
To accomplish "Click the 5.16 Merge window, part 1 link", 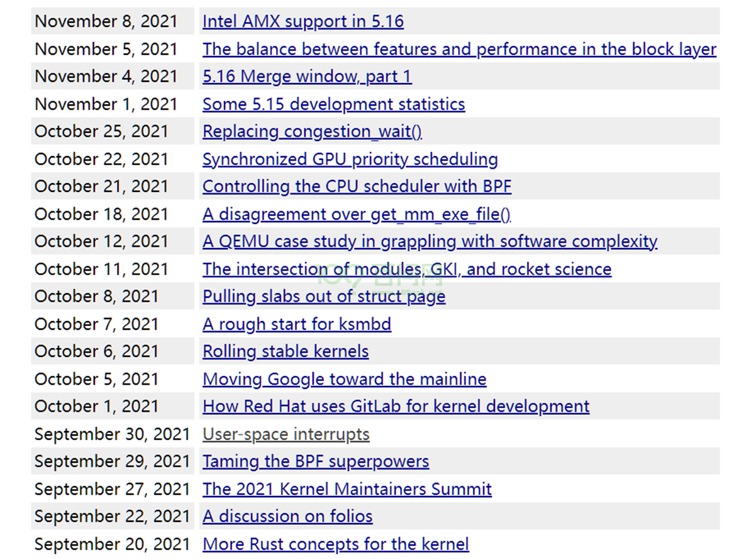I will 307,77.
